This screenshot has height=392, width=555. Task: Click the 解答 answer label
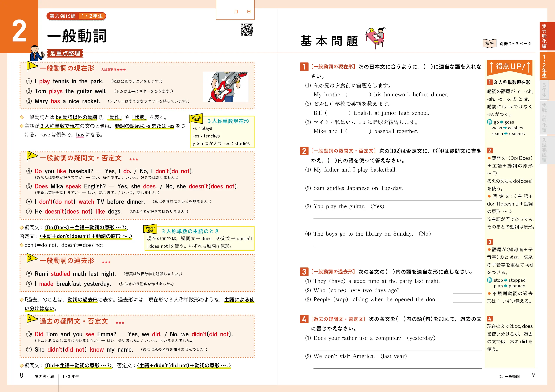click(x=490, y=44)
